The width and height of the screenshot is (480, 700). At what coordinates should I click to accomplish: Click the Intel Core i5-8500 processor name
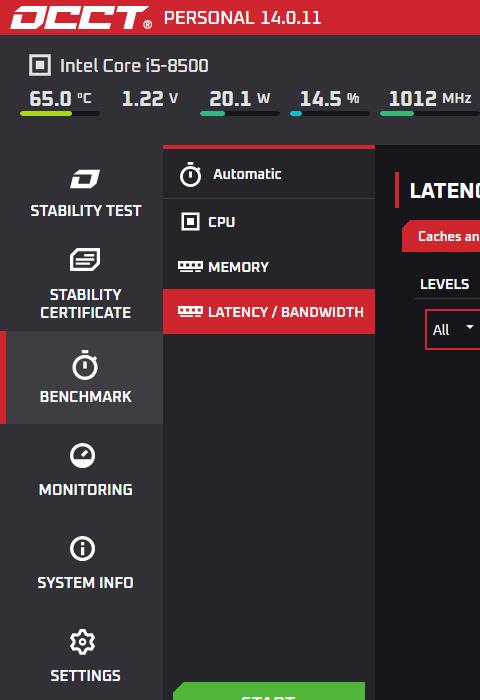click(134, 66)
